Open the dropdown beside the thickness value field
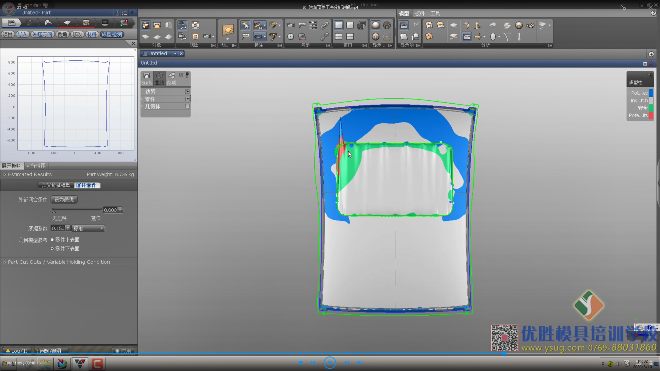The image size is (660, 371). tap(88, 228)
